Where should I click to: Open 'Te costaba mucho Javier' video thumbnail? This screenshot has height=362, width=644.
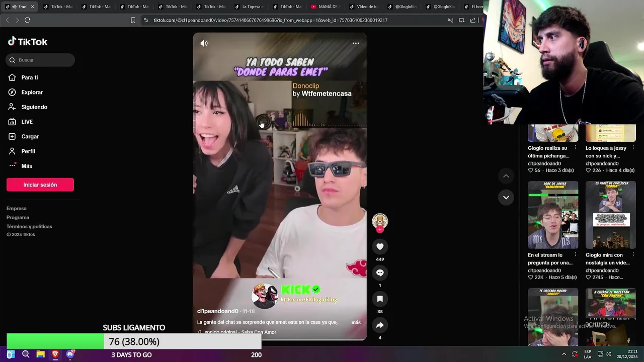(553, 317)
